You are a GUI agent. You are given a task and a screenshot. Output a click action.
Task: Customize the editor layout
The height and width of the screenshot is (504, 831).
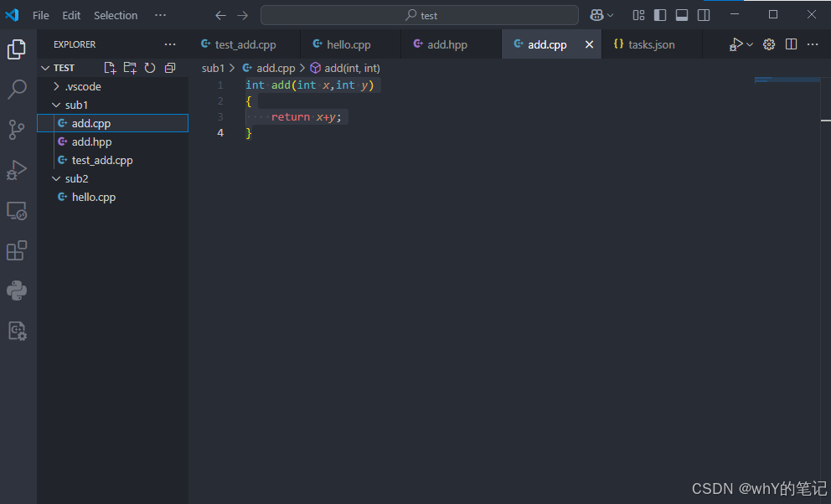[638, 15]
